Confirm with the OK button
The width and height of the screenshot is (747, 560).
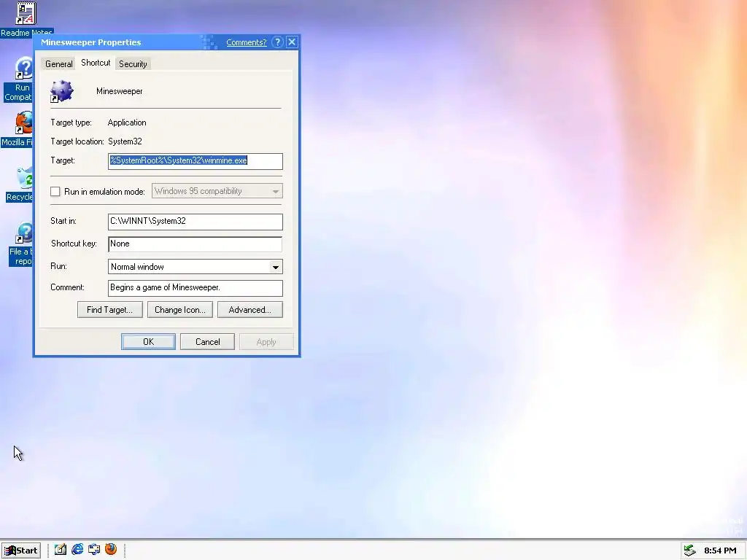coord(148,341)
